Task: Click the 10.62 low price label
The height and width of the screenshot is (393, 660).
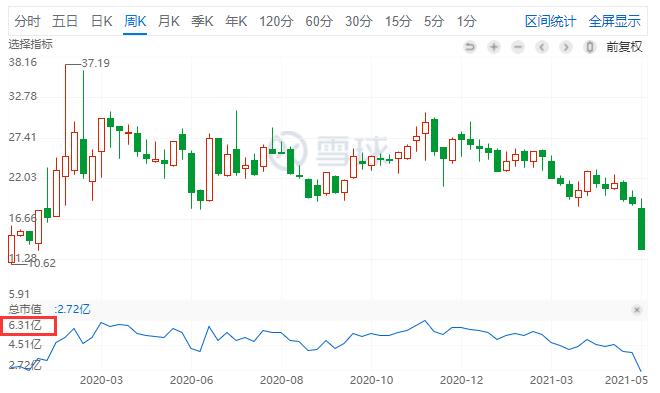Action: (42, 263)
